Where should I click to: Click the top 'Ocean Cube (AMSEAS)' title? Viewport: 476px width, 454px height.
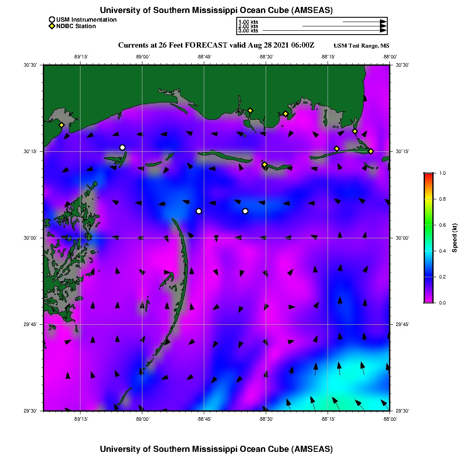216,10
